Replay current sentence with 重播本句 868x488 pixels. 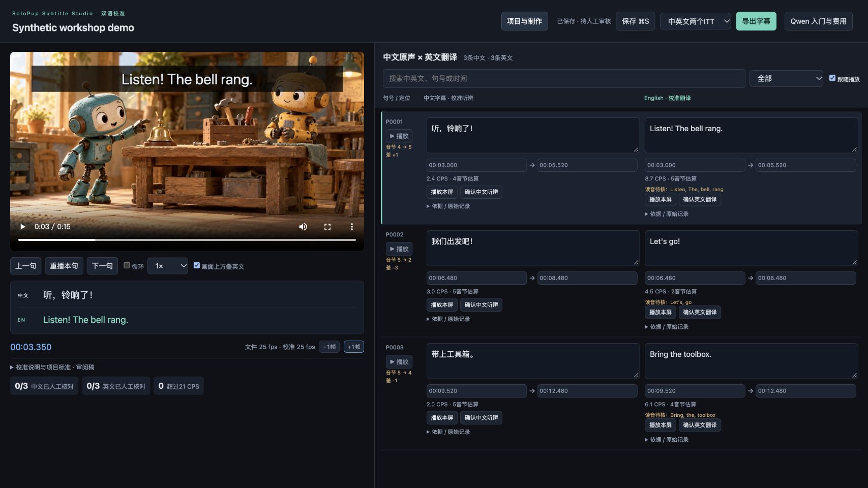tap(64, 266)
